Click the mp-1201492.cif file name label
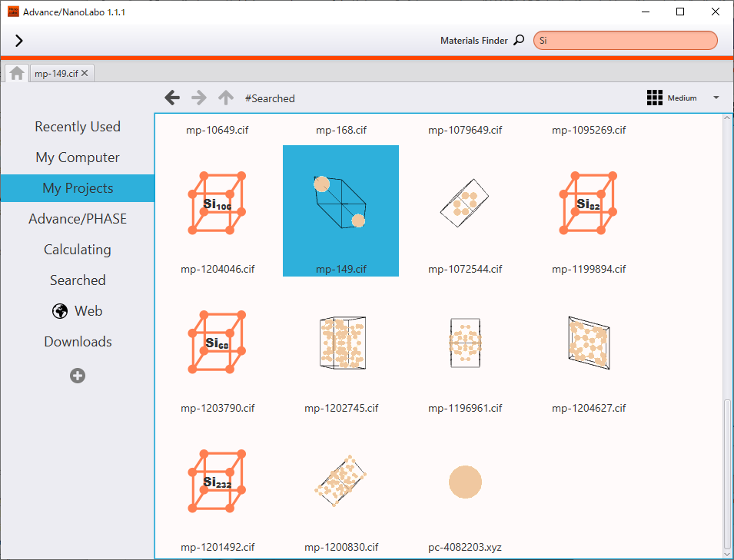Viewport: 734px width, 560px height. pos(218,547)
